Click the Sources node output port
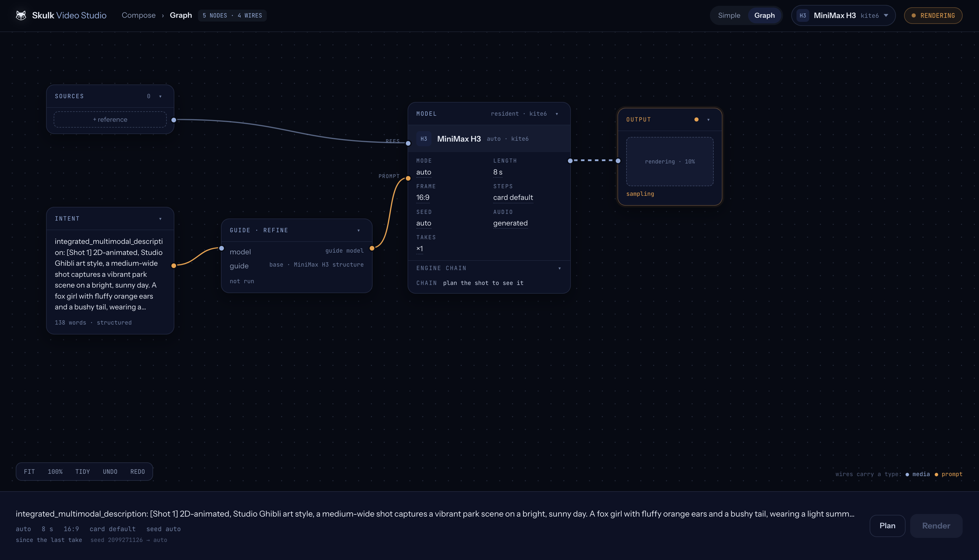979x560 pixels. [x=173, y=120]
